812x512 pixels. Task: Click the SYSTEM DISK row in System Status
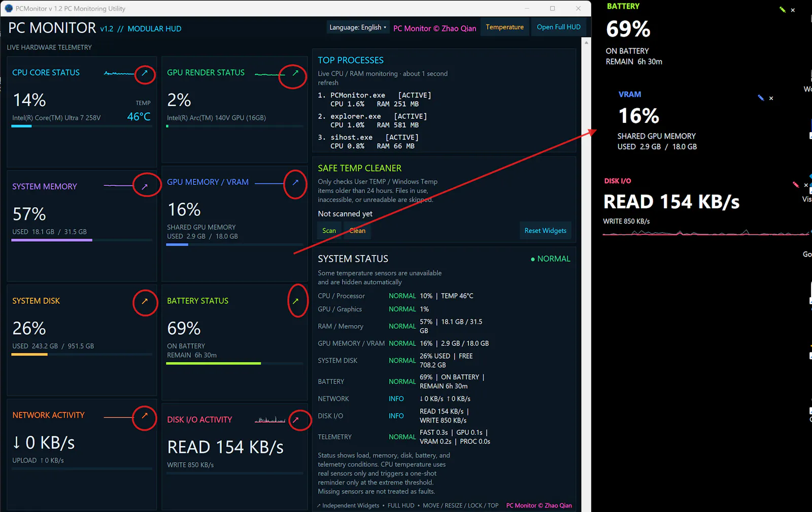pos(396,361)
